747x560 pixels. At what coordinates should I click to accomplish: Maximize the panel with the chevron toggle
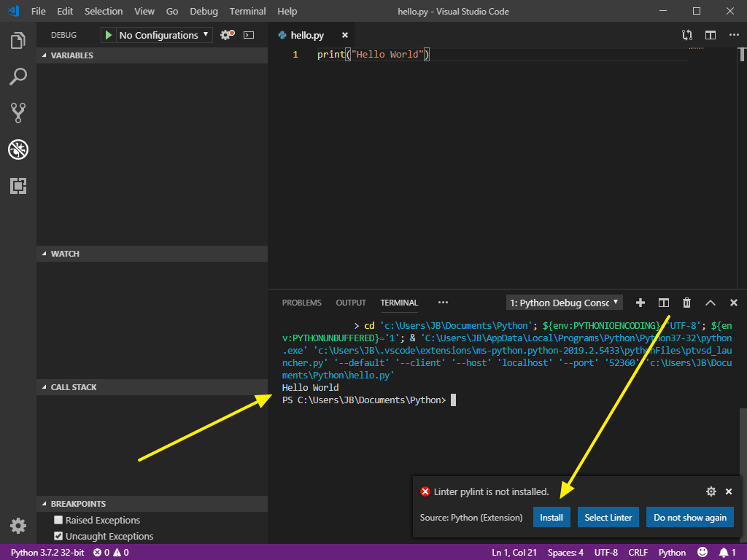pyautogui.click(x=710, y=302)
